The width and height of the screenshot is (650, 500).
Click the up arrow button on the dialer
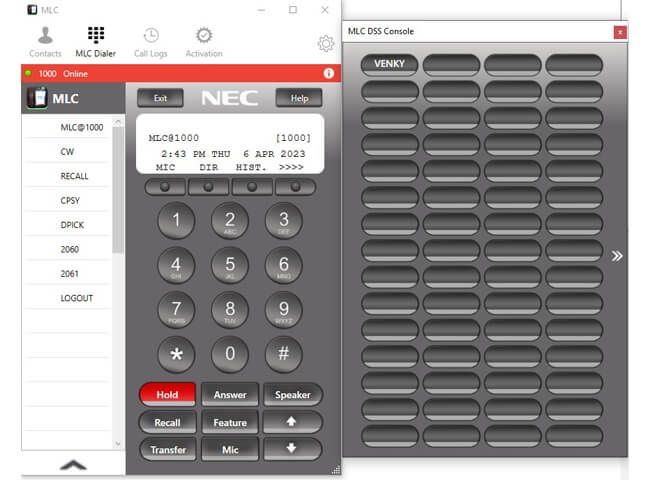(x=293, y=422)
